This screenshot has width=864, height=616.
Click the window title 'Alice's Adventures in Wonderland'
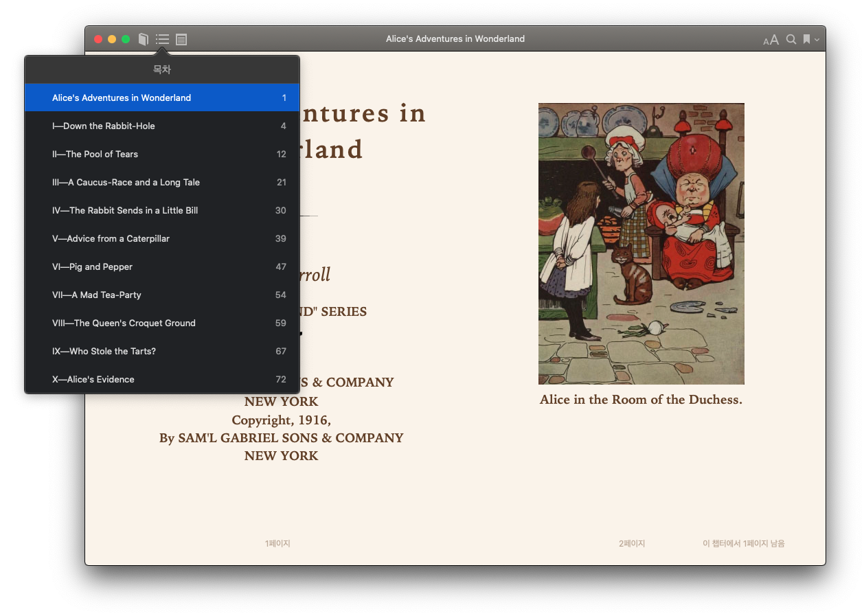coord(455,39)
